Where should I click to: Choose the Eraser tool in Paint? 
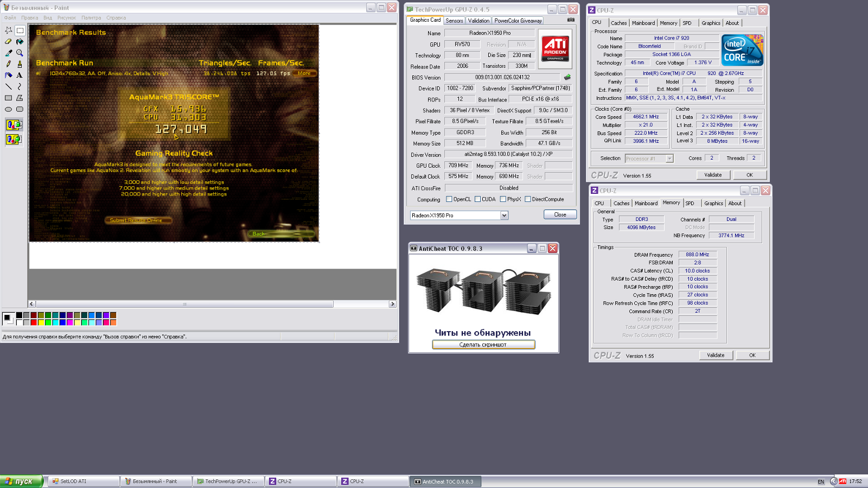tap(8, 42)
